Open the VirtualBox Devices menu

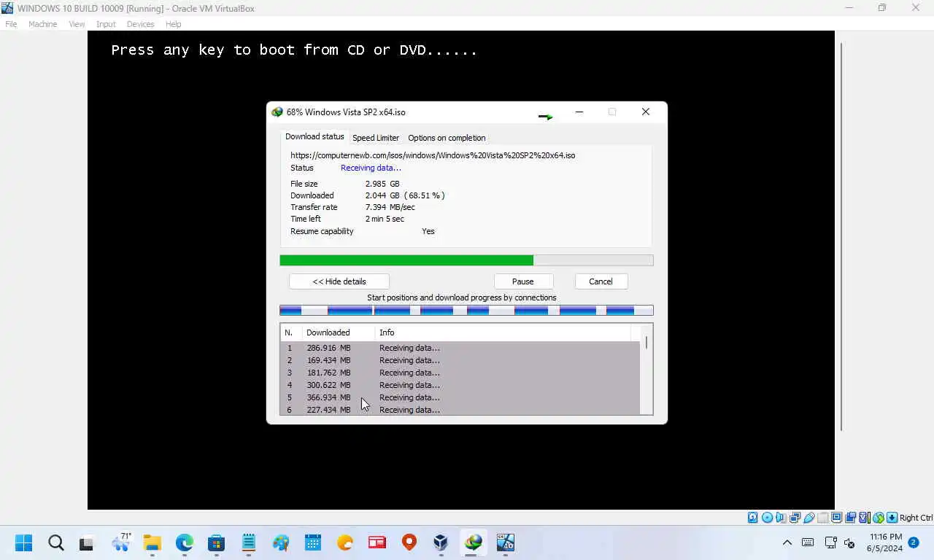[x=140, y=24]
